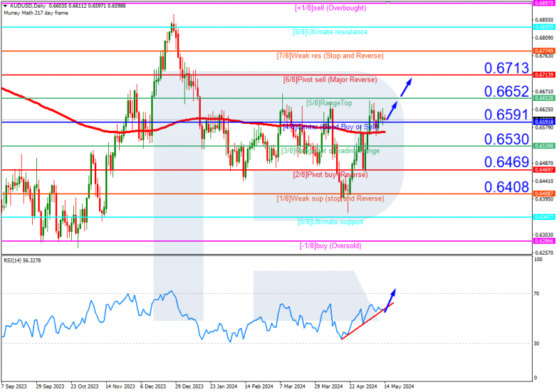This screenshot has height=392, width=557.
Task: Select the AUDUSD,Daily chart title text
Action: (x=28, y=6)
